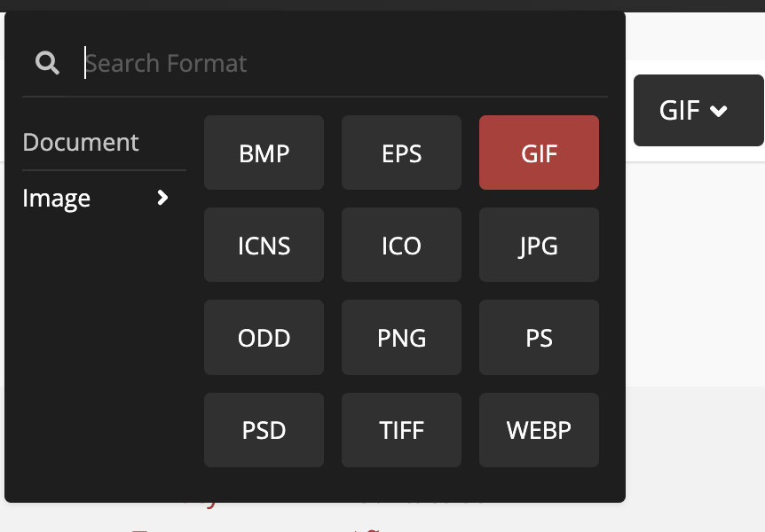This screenshot has width=765, height=532.
Task: Choose the BMP format
Action: pos(264,153)
